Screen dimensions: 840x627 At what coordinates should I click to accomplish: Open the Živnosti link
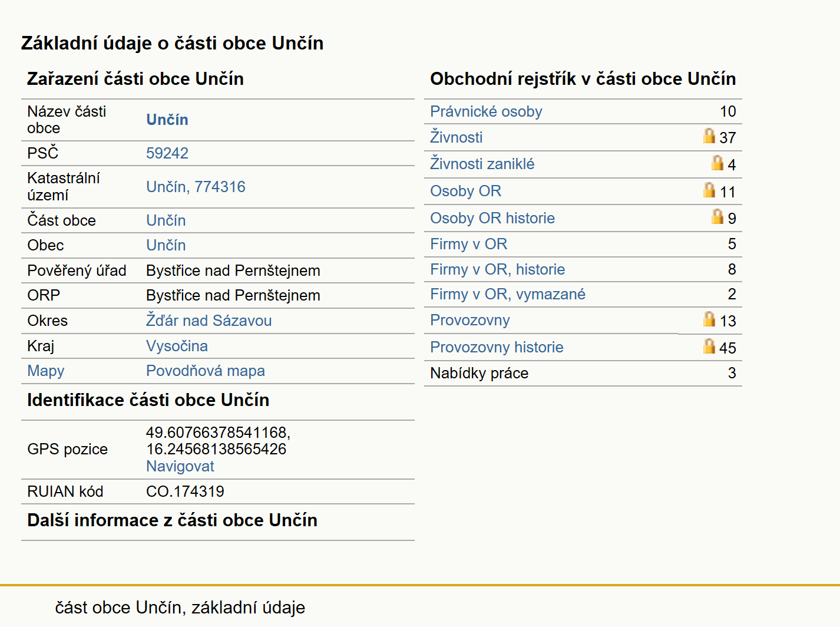[457, 137]
